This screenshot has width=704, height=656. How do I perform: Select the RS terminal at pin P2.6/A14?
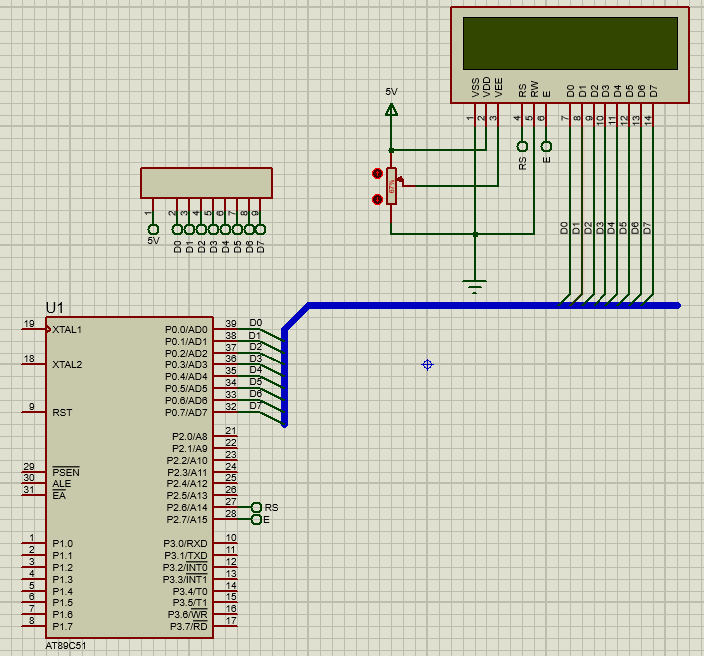pos(257,508)
